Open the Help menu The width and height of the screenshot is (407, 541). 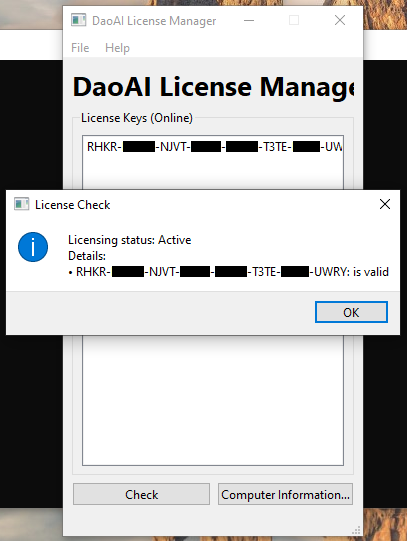point(117,48)
